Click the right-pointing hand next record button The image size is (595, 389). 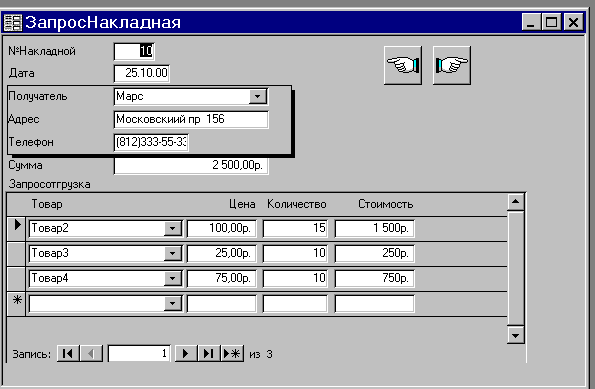[452, 65]
